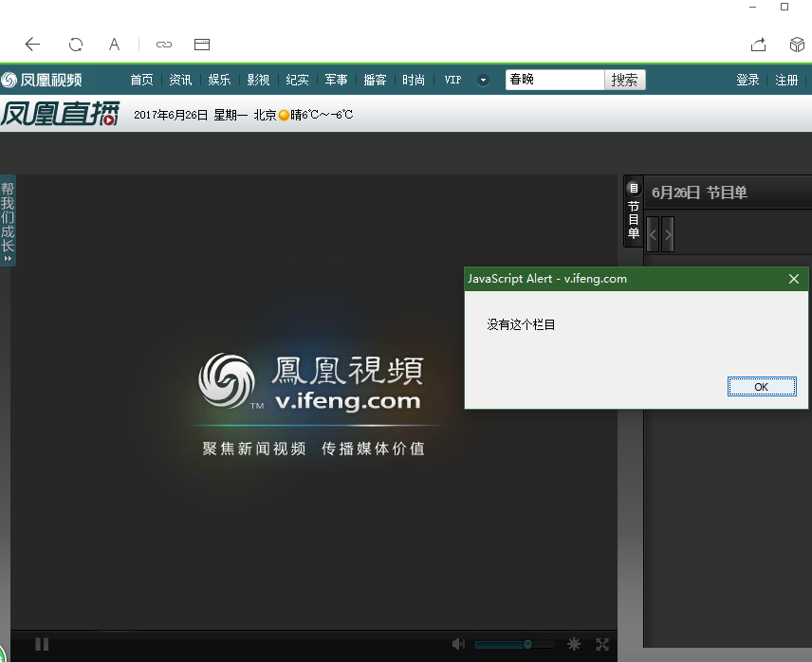
Task: Enter fullscreen video mode
Action: pyautogui.click(x=602, y=644)
